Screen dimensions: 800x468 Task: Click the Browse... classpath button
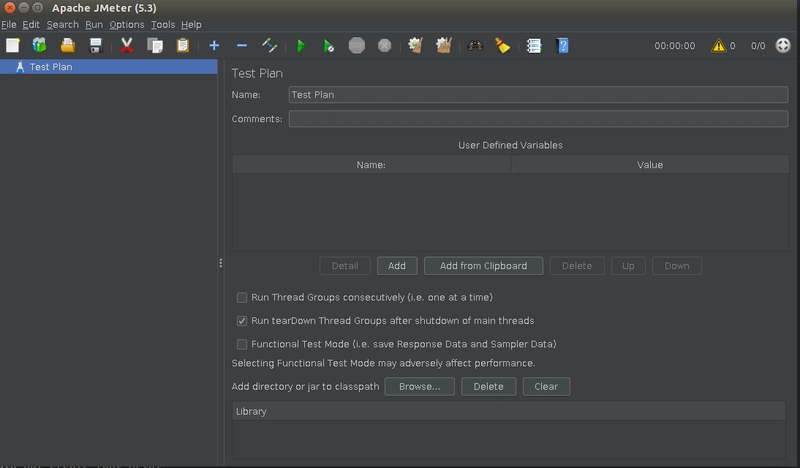(419, 386)
